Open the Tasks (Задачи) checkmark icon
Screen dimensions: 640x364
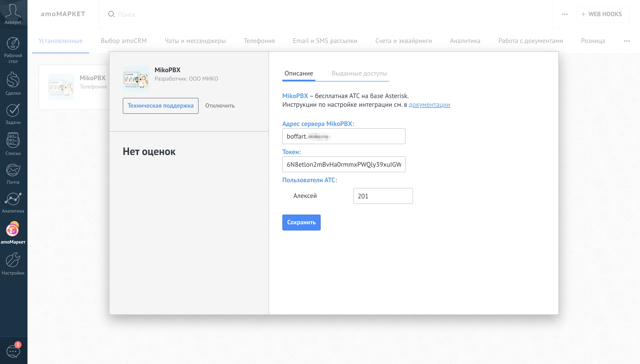click(13, 110)
